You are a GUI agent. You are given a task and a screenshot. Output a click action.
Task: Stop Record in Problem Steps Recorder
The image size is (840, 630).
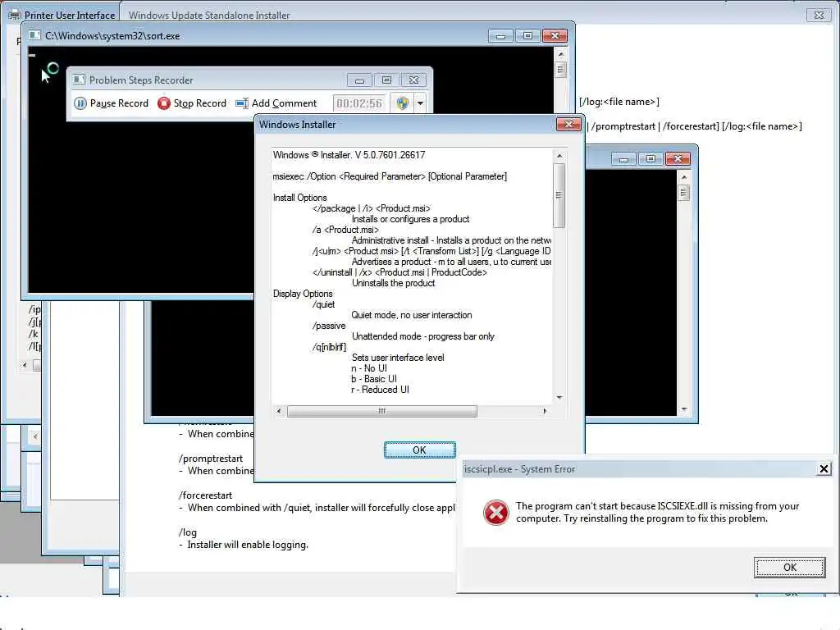[192, 103]
